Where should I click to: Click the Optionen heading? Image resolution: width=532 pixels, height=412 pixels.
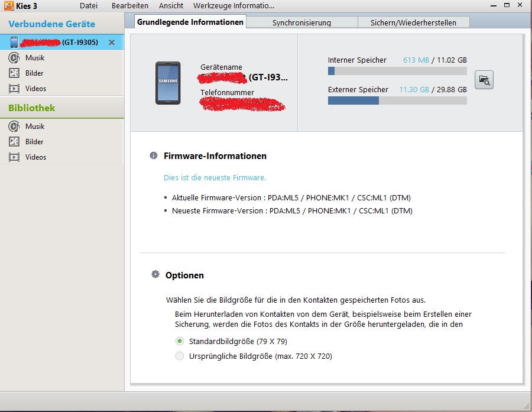pyautogui.click(x=184, y=275)
